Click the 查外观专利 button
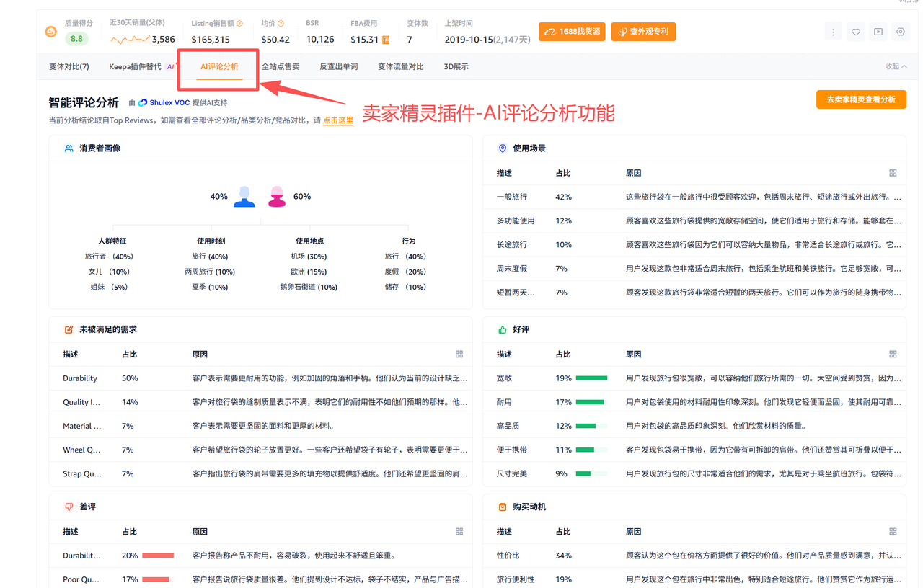The height and width of the screenshot is (588, 923). click(x=643, y=32)
